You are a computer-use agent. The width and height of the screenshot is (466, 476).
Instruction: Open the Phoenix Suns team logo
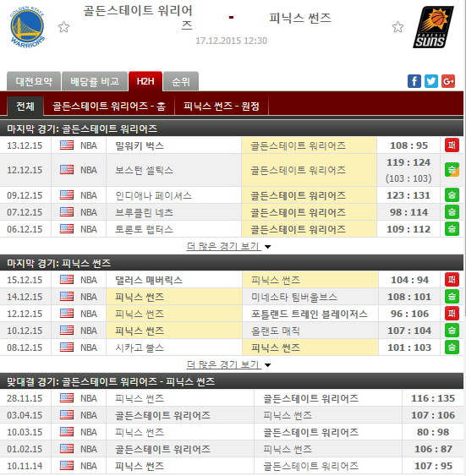[x=433, y=27]
